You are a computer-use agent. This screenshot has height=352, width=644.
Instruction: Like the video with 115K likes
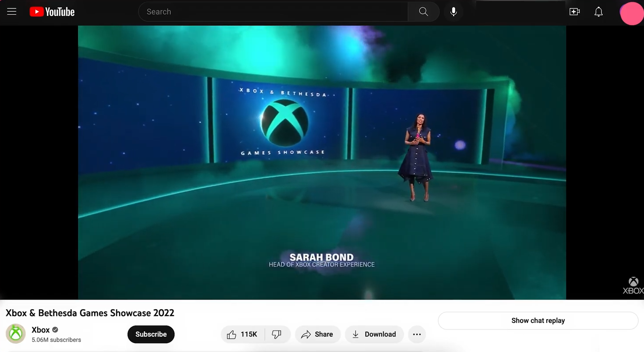click(242, 334)
